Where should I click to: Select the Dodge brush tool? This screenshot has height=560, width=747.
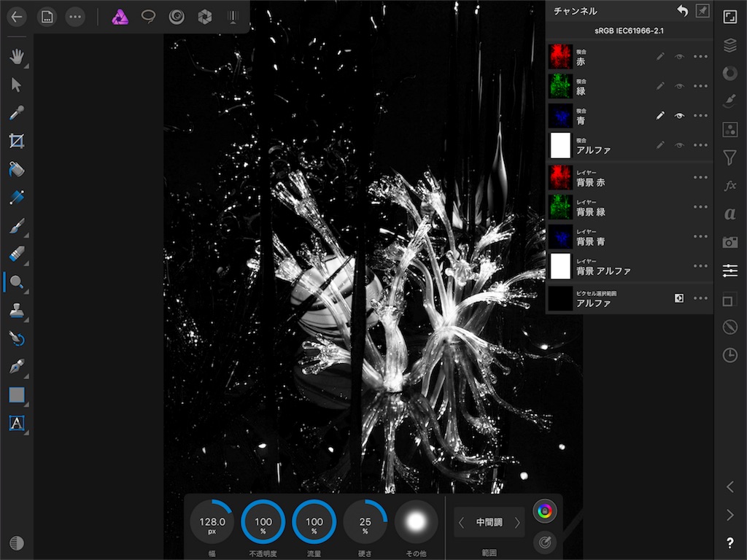point(17,282)
